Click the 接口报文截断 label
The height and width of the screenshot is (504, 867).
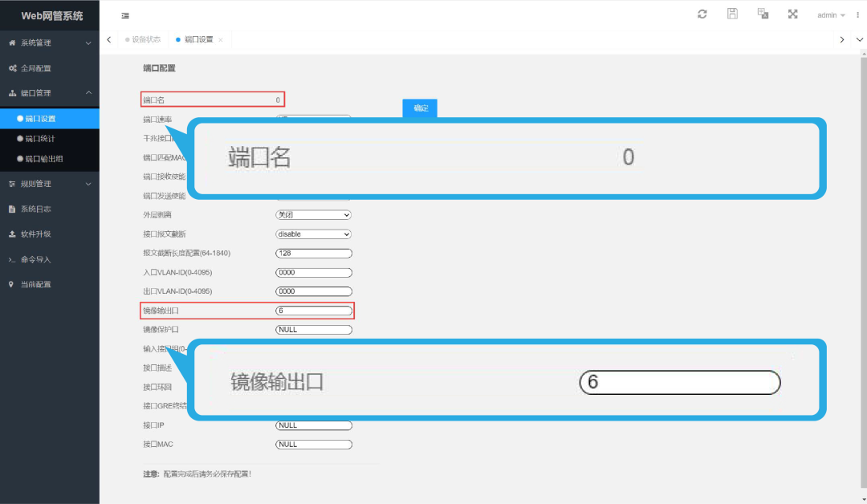coord(165,234)
